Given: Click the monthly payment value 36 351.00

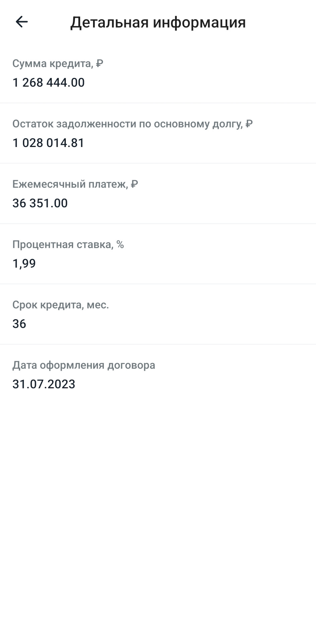Looking at the screenshot, I should tap(40, 203).
